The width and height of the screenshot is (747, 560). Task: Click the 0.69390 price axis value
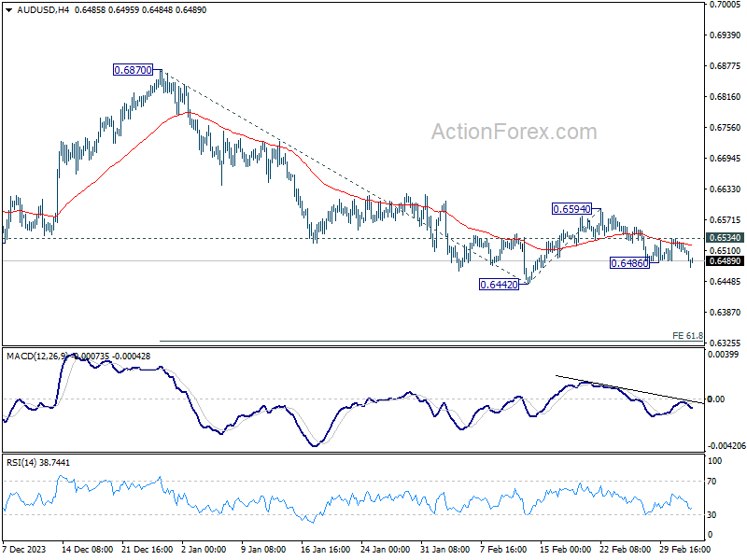pos(726,35)
